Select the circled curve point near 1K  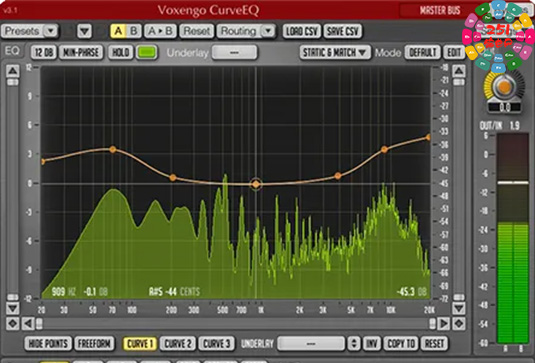(x=256, y=184)
